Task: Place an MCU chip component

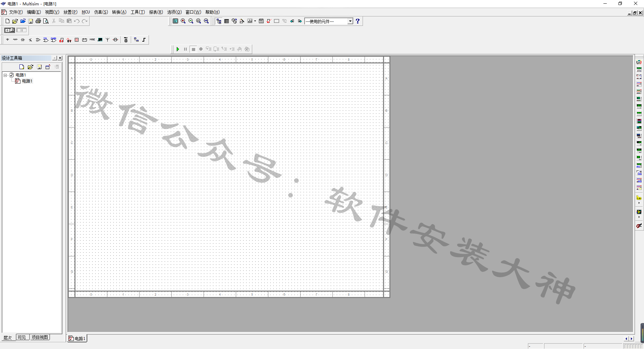Action: click(126, 40)
